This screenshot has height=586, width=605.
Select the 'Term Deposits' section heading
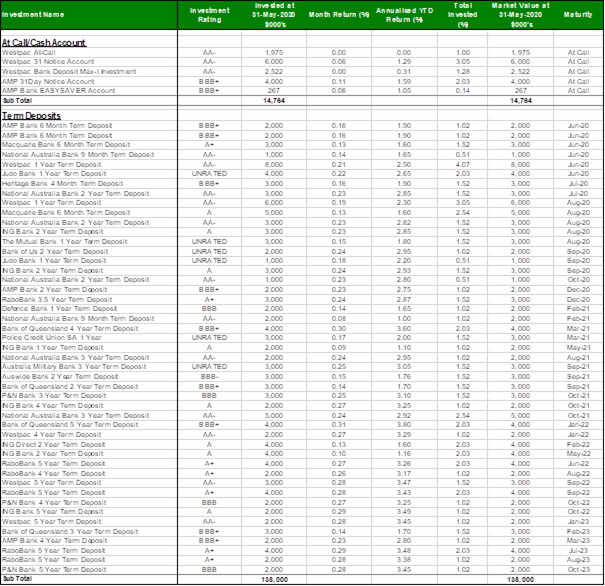pos(31,116)
